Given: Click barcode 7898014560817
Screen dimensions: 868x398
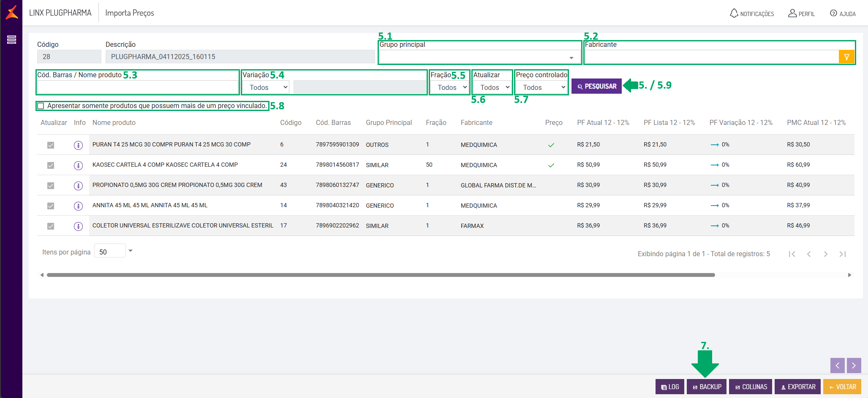Looking at the screenshot, I should (x=337, y=165).
